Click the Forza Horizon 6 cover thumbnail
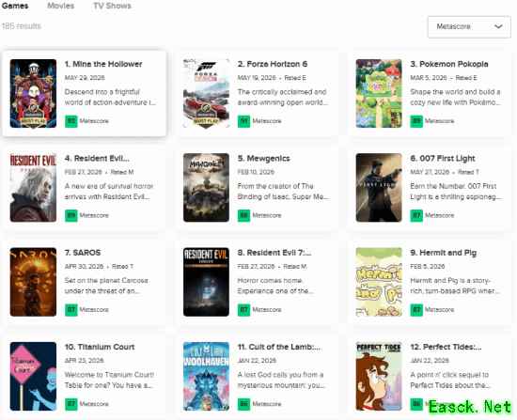517x420 pixels. [x=206, y=94]
